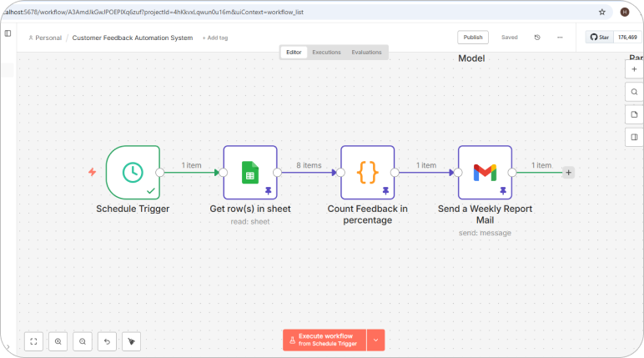The image size is (644, 358).
Task: Switch to the Evaluations tab
Action: 366,53
